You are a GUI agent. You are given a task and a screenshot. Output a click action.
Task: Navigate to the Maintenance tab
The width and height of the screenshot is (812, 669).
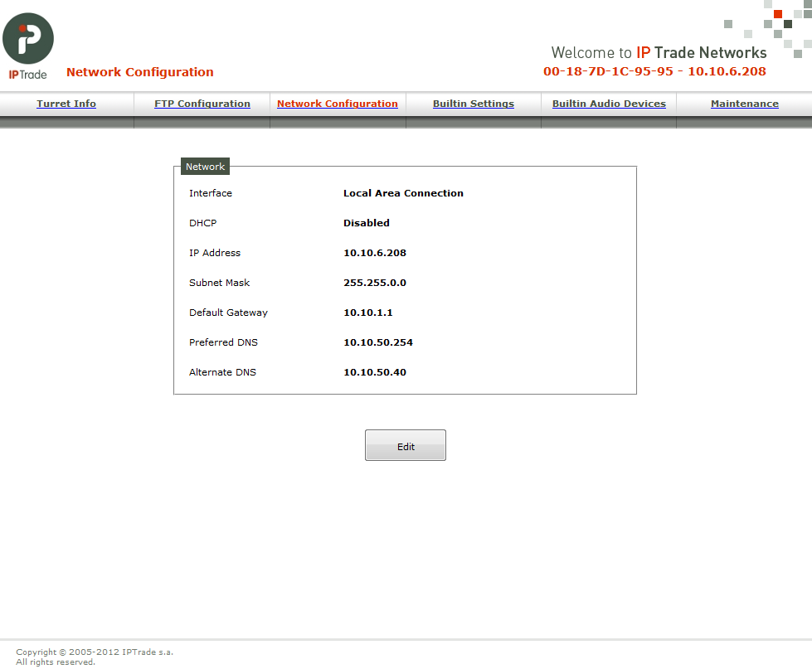pyautogui.click(x=745, y=104)
